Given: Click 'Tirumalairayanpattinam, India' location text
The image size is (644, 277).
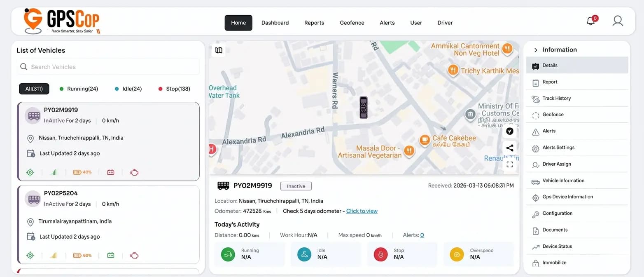Looking at the screenshot, I should pyautogui.click(x=75, y=221).
